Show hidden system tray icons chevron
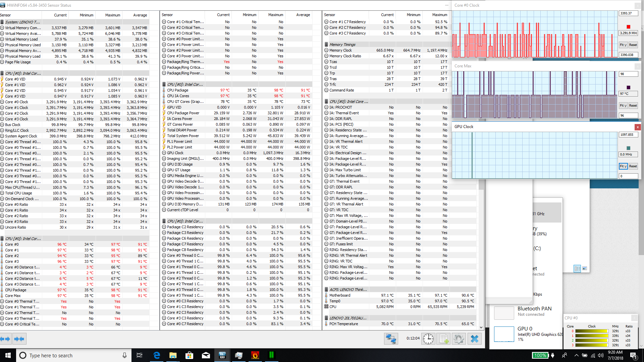This screenshot has width=644, height=362. pos(576,355)
